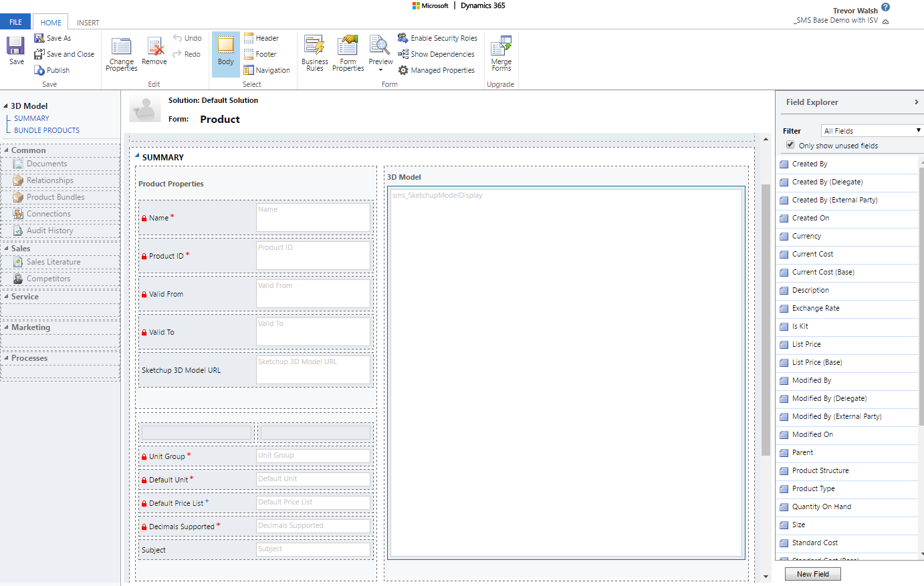This screenshot has width=924, height=586.
Task: Go to BUNDLE PRODUCTS in form tree
Action: (x=47, y=130)
